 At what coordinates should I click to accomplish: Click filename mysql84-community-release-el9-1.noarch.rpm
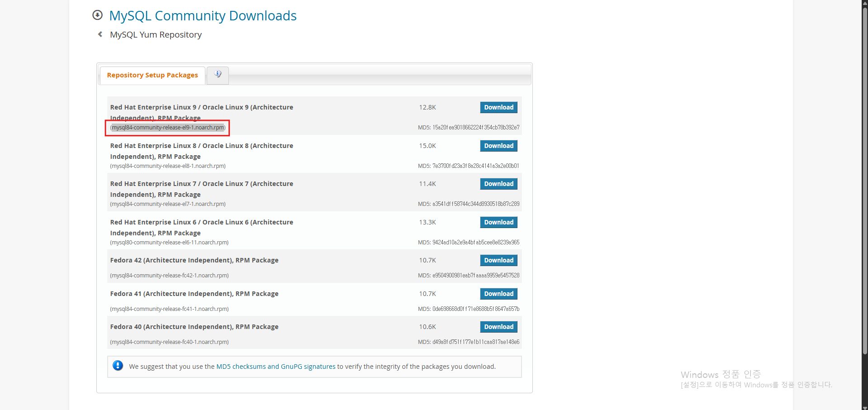click(x=168, y=128)
